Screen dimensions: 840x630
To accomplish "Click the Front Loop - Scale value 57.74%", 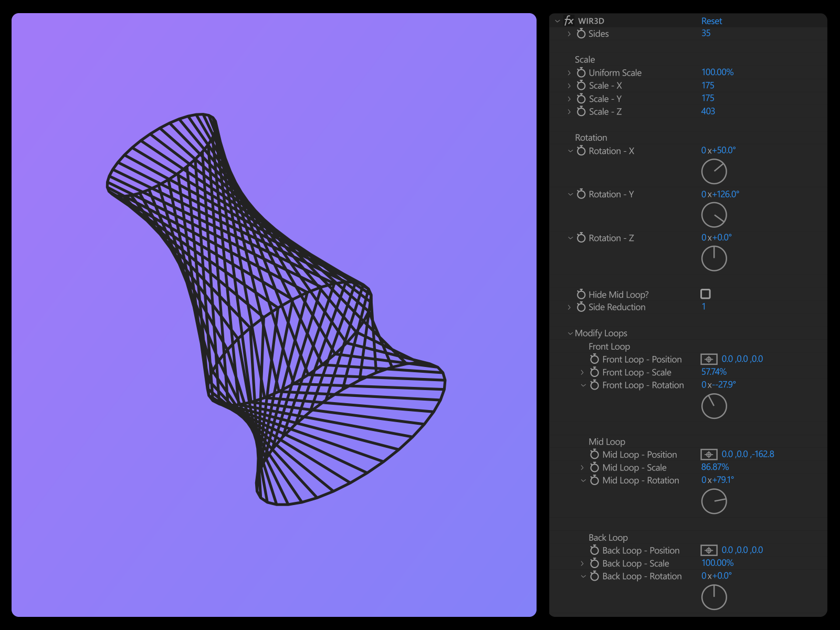I will point(714,372).
